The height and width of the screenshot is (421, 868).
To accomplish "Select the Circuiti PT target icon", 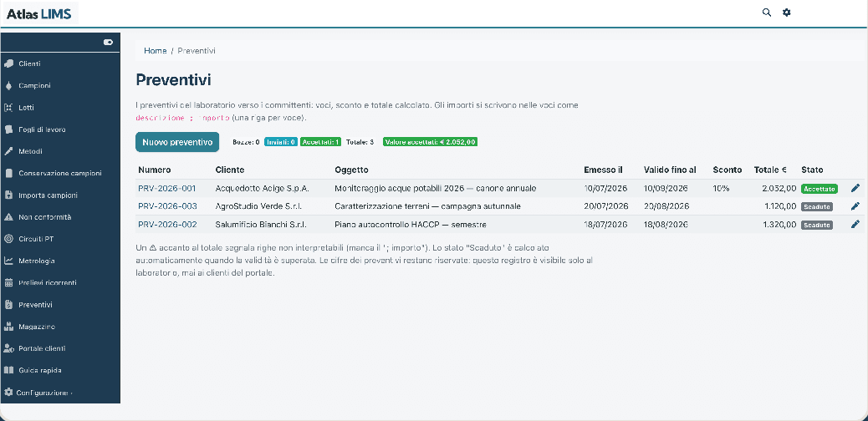I will [x=8, y=239].
